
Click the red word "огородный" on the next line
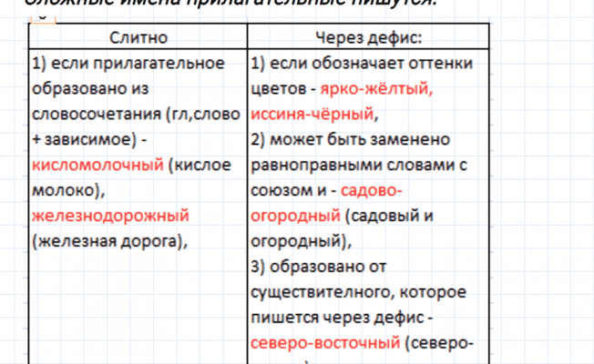pos(293,217)
